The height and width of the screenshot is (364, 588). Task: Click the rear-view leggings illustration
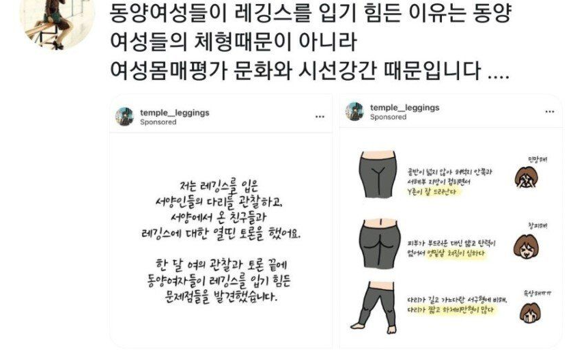[378, 243]
